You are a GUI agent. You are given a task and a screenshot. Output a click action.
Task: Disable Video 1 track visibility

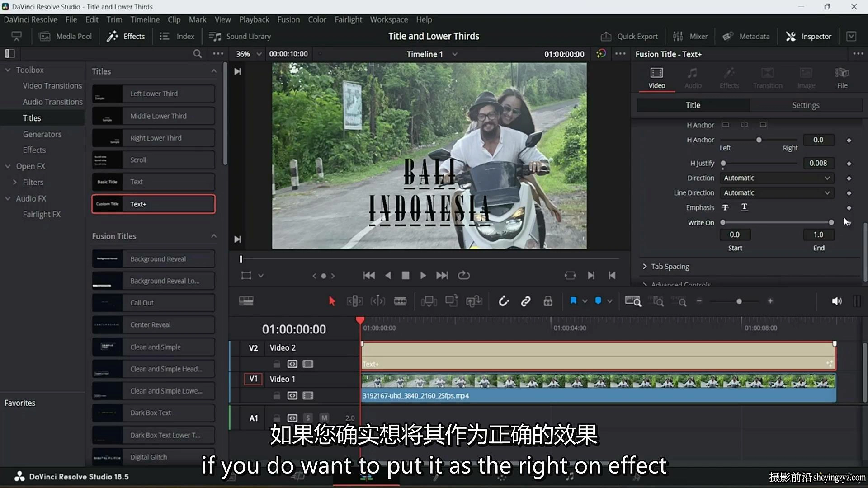pyautogui.click(x=308, y=396)
